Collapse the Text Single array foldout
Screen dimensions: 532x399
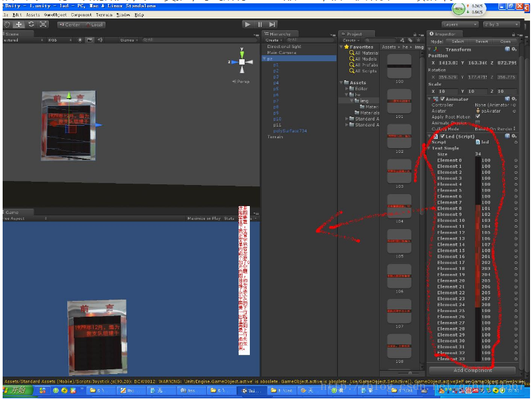[x=429, y=148]
